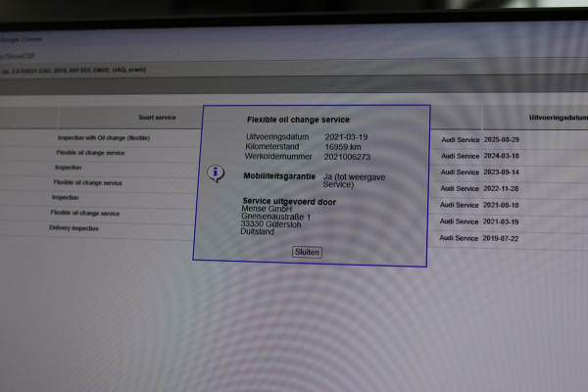Select the date 2024-03-18
Viewport: 588px width, 392px height.
coord(501,156)
